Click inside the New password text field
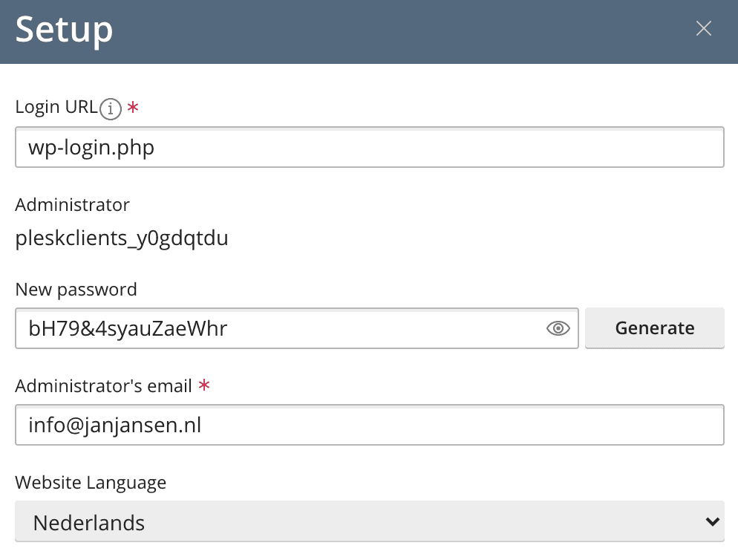 click(282, 328)
